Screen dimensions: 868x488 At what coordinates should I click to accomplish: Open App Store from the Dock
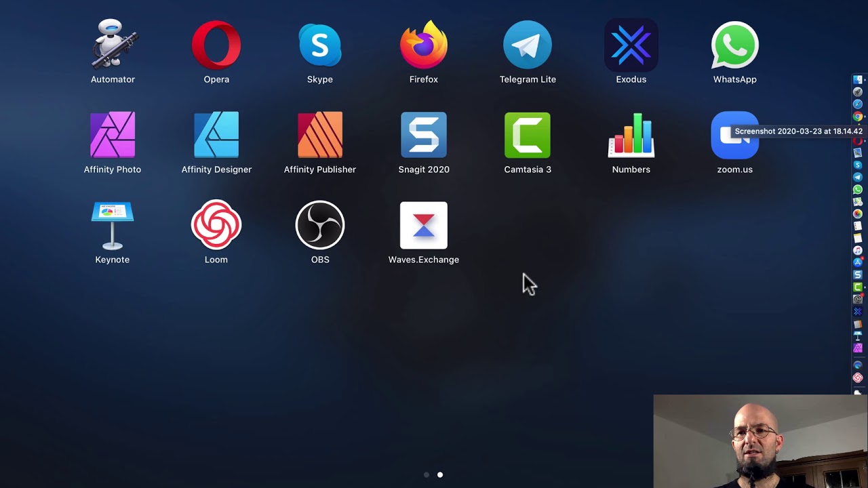[858, 262]
